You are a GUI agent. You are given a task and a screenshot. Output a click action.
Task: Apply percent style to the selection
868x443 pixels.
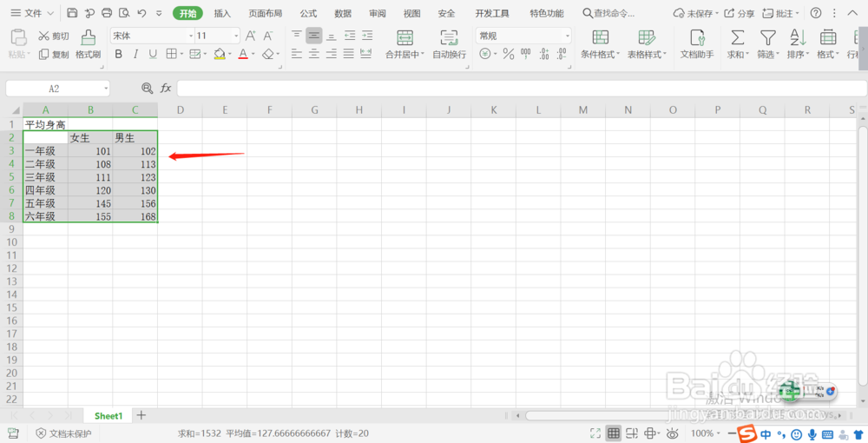click(x=509, y=54)
